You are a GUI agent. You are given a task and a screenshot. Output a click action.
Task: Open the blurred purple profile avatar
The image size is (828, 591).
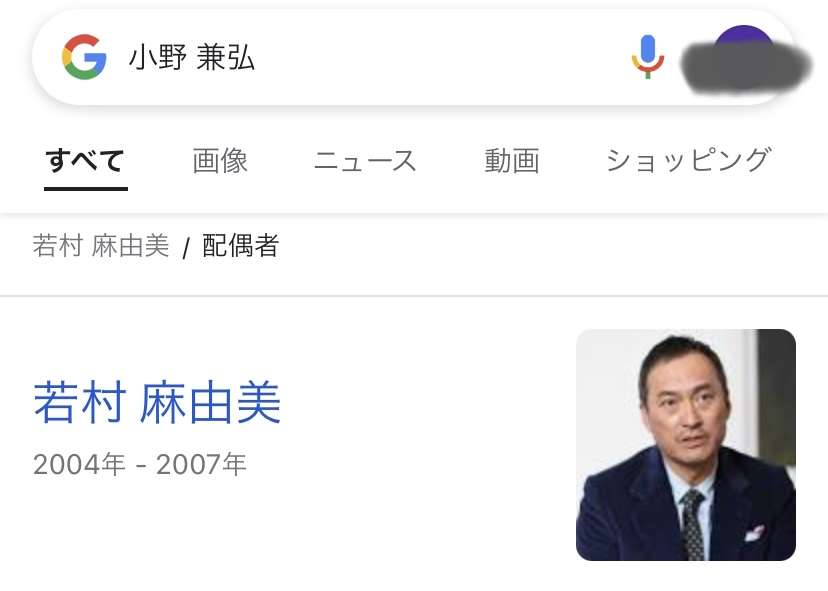tap(746, 60)
